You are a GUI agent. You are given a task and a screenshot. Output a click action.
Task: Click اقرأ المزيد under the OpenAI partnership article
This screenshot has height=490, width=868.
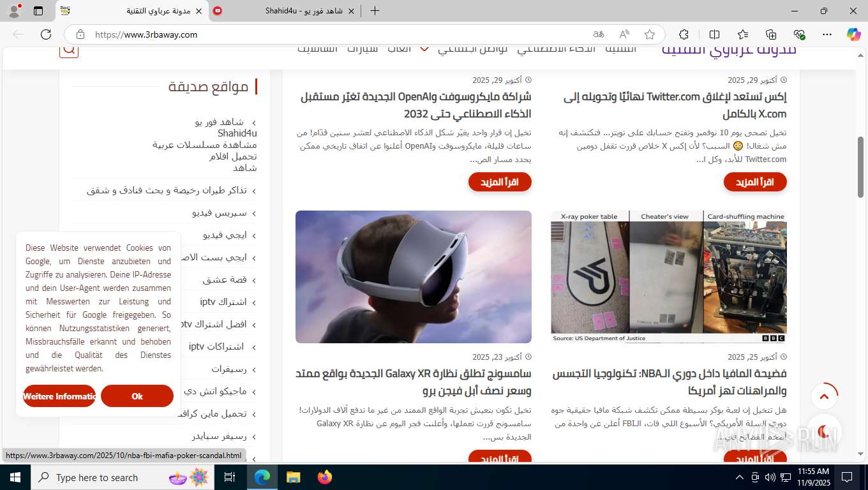[500, 182]
